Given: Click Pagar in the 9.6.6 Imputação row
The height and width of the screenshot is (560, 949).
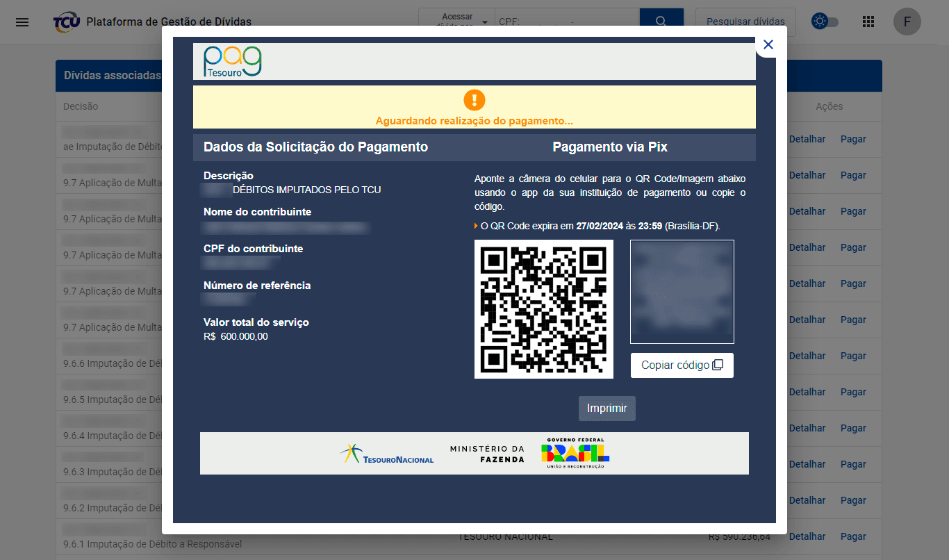Looking at the screenshot, I should 852,356.
